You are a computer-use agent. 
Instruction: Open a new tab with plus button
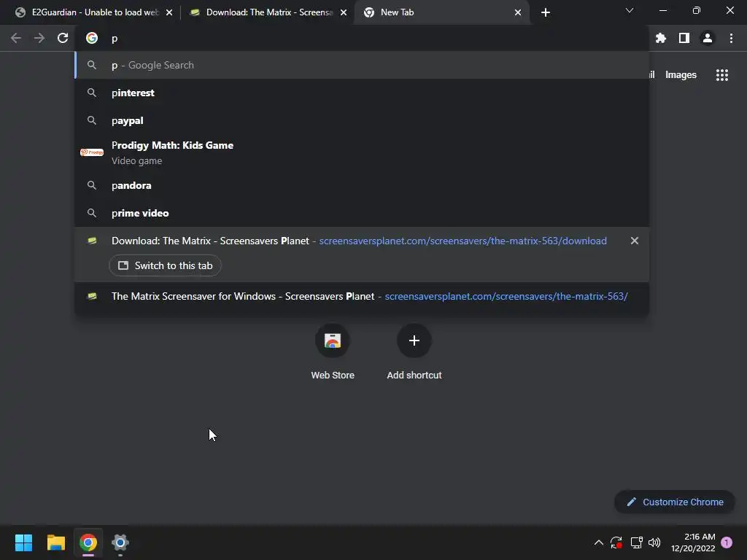click(x=546, y=12)
